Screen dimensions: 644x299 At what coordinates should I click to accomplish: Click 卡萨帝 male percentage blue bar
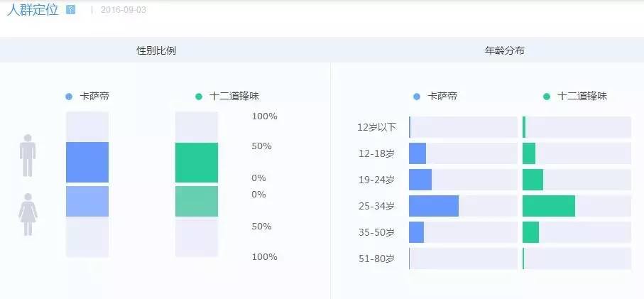click(x=87, y=162)
